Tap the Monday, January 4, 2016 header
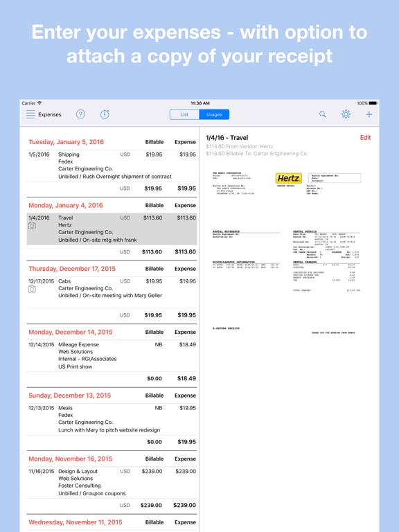 pos(66,205)
